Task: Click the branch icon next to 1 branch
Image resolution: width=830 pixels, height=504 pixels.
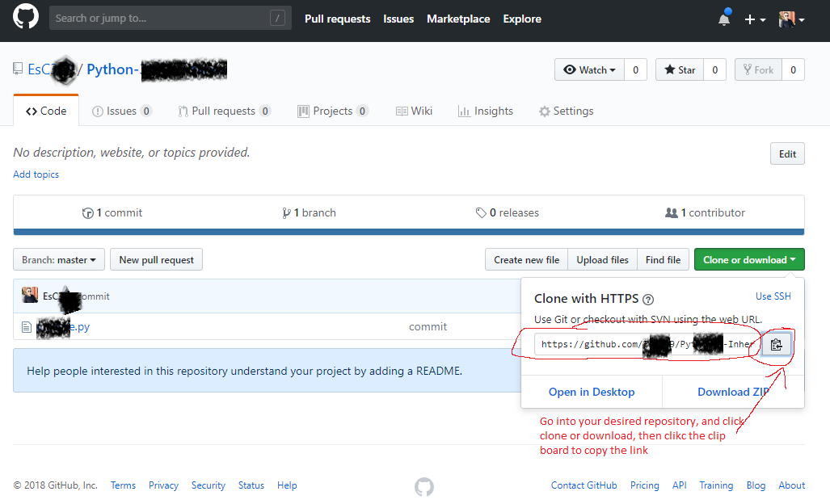Action: (287, 212)
